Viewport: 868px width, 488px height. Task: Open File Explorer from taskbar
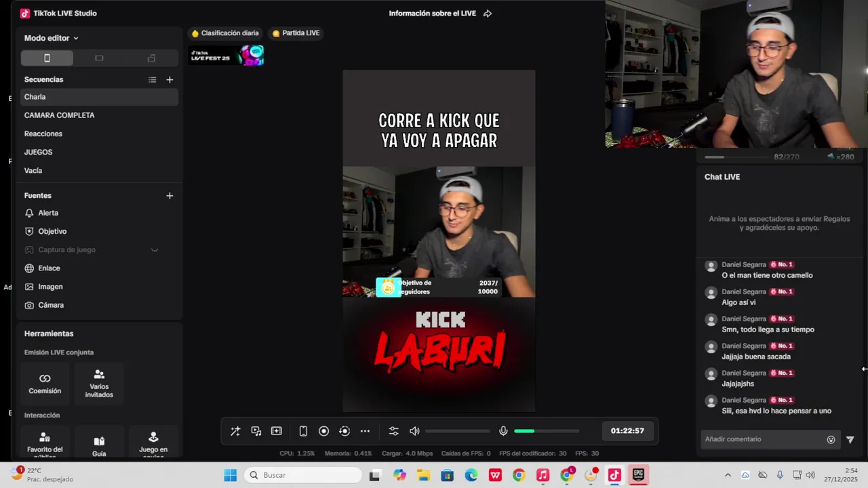click(423, 475)
